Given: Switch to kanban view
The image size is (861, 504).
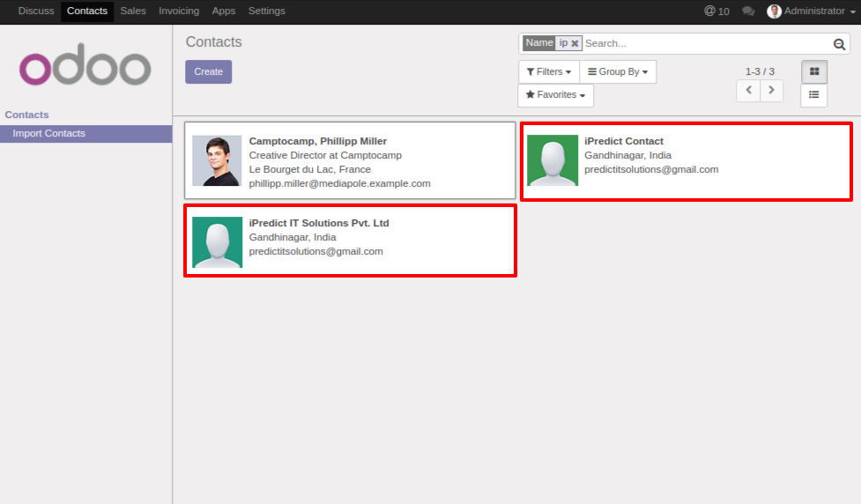Looking at the screenshot, I should click(814, 71).
